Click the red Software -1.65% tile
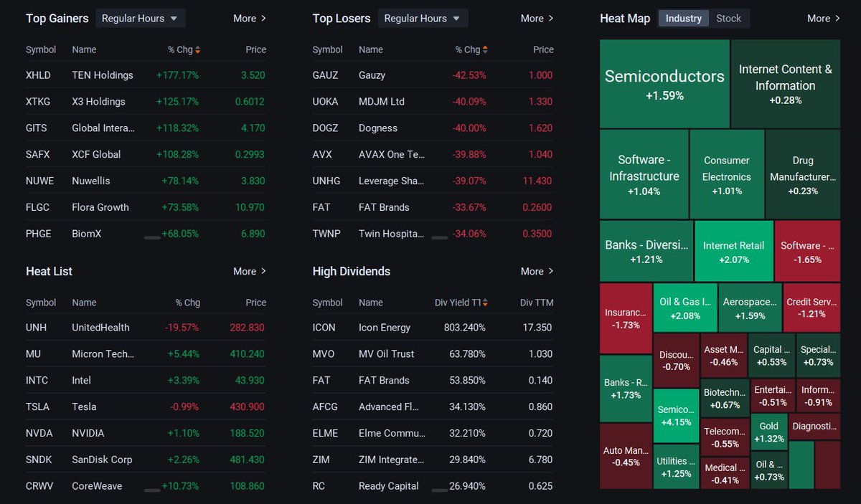The height and width of the screenshot is (504, 861). point(807,251)
